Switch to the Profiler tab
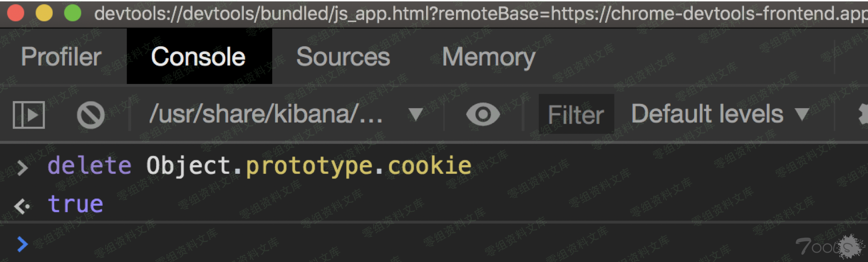The image size is (868, 262). (x=61, y=57)
